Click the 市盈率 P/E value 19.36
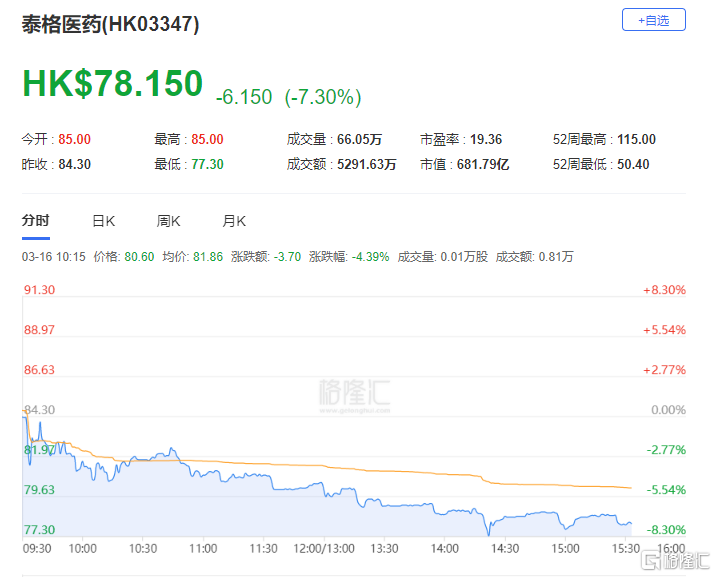 tap(486, 139)
